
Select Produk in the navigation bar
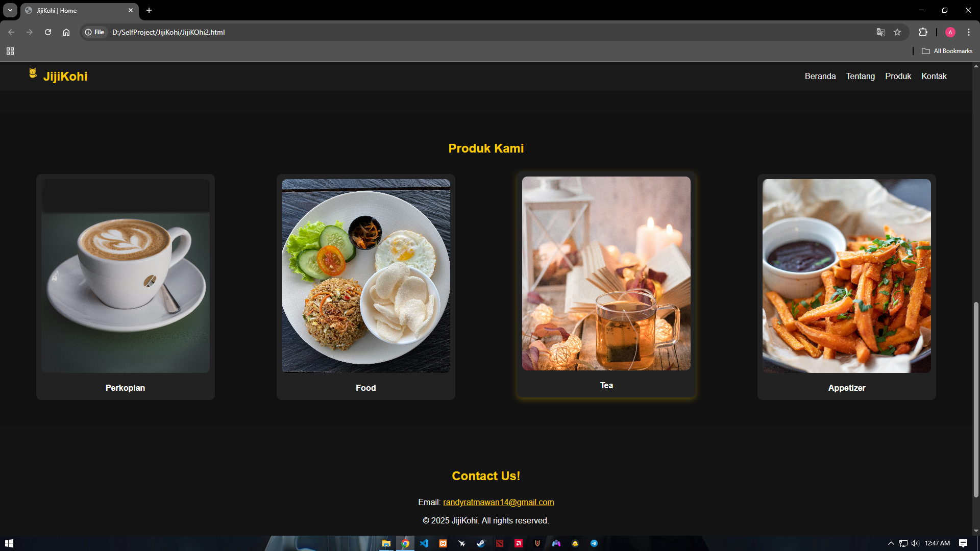tap(898, 76)
